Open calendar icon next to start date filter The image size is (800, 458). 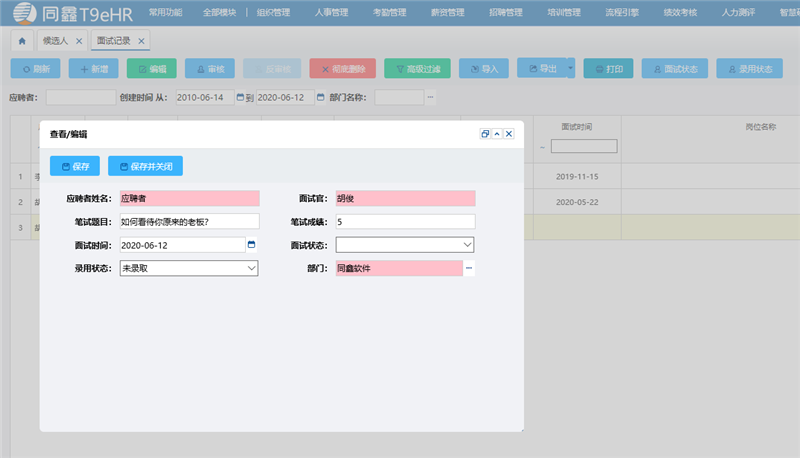point(240,98)
